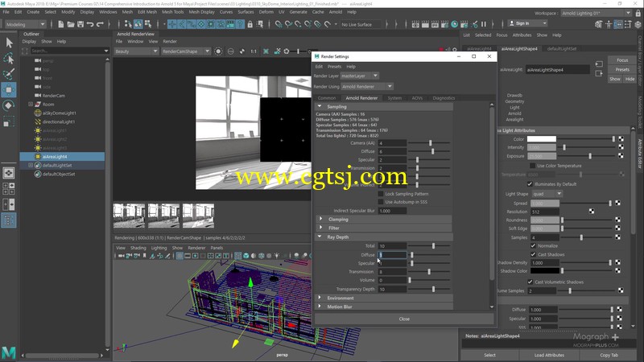The width and height of the screenshot is (644, 362).
Task: Open the Arnold menu in main menu bar
Action: click(336, 12)
